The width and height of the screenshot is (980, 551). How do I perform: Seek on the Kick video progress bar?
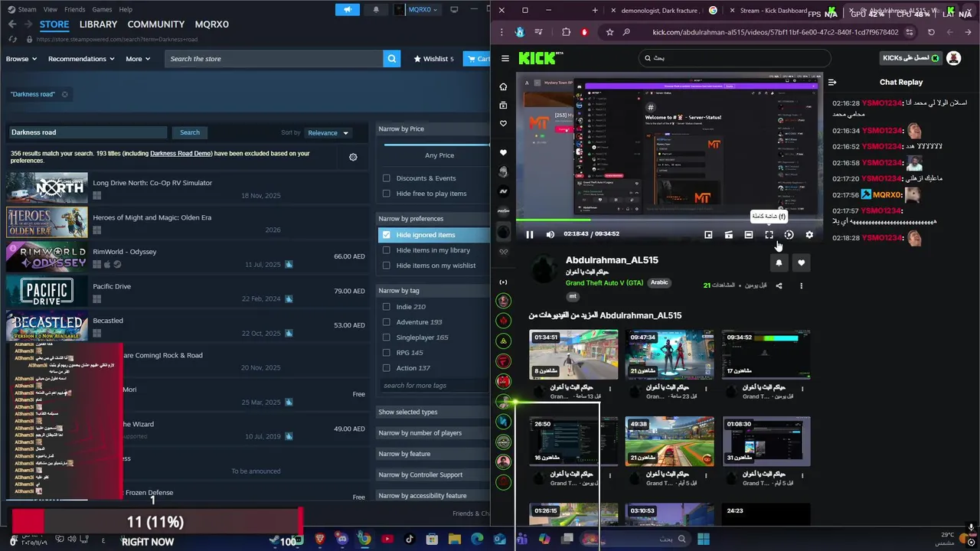tap(668, 220)
